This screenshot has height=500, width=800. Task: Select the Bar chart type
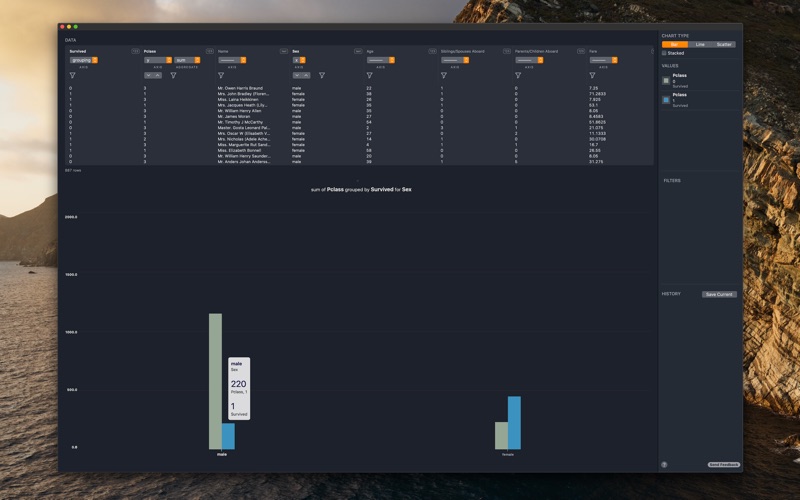coord(674,45)
